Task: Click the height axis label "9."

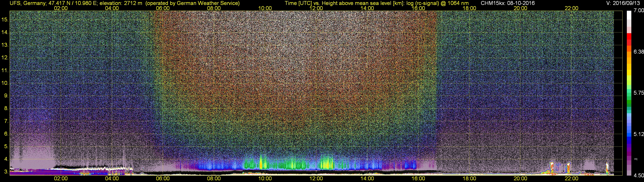Action: pos(6,96)
